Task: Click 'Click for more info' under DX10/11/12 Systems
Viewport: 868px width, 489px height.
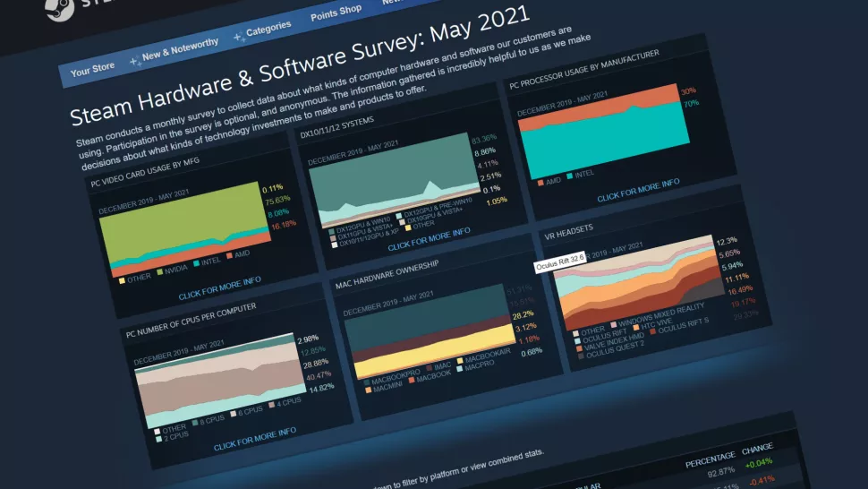Action: [x=429, y=239]
